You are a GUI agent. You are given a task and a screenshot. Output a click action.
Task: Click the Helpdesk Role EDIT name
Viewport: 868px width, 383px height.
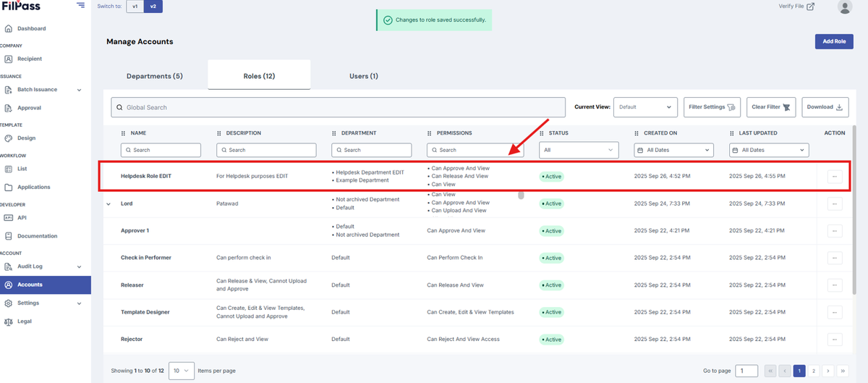(x=146, y=177)
